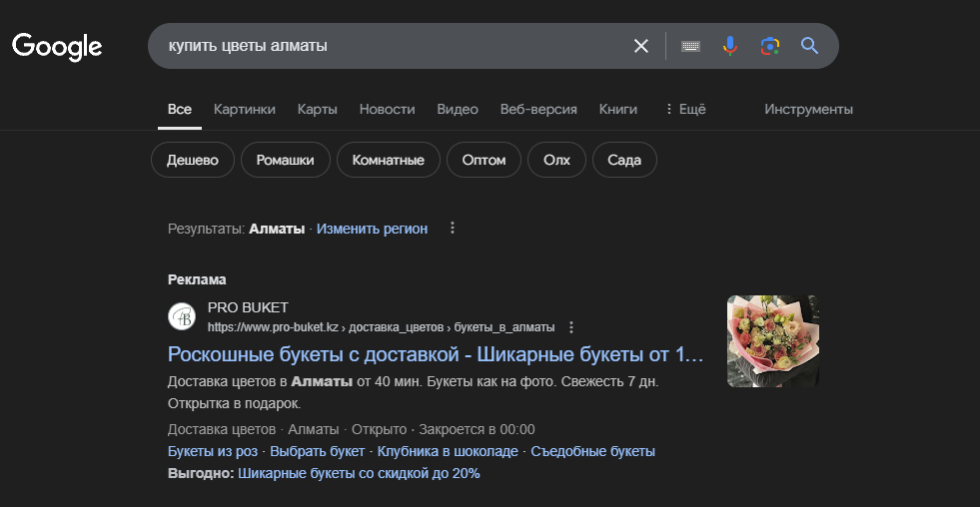Image resolution: width=980 pixels, height=507 pixels.
Task: Switch to the Карты tab
Action: [x=318, y=109]
